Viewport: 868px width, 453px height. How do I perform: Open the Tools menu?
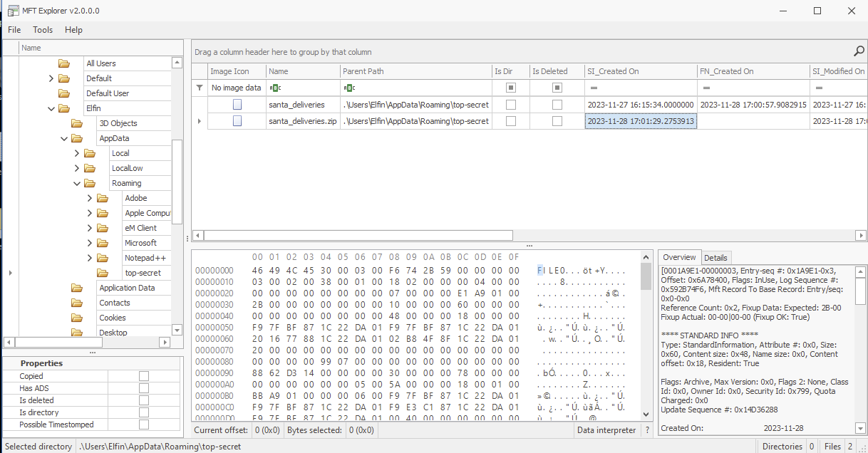43,30
